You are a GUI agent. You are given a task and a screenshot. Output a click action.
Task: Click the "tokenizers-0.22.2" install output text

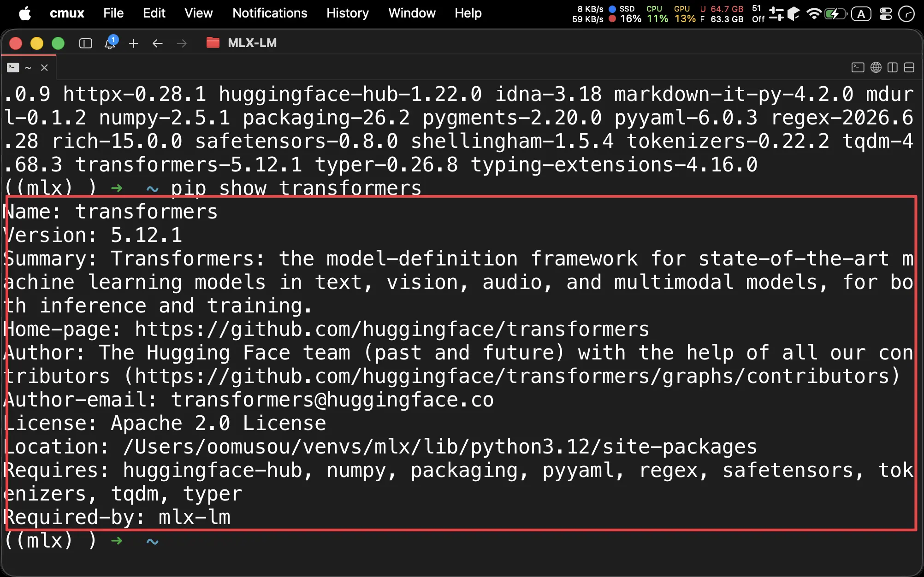coord(728,141)
